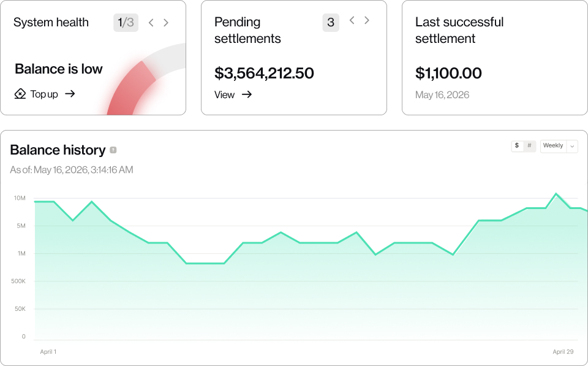Click the $1,100.00 settlement amount
The image size is (588, 366).
(448, 73)
